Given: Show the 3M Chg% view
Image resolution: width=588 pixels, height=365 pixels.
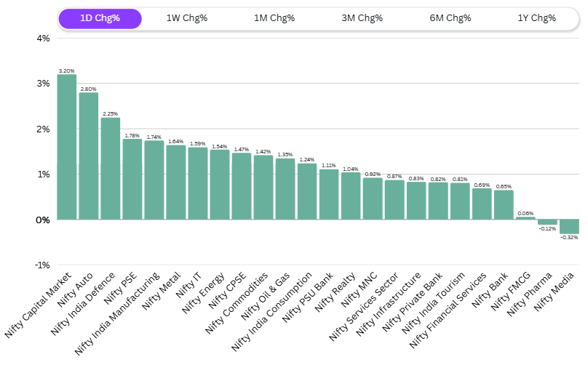Looking at the screenshot, I should pos(362,18).
